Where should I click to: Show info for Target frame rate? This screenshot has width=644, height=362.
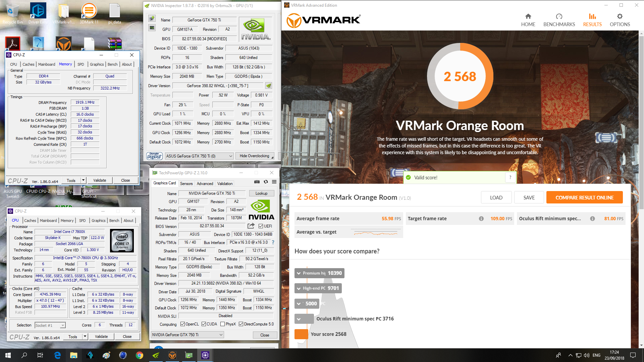tap(481, 219)
